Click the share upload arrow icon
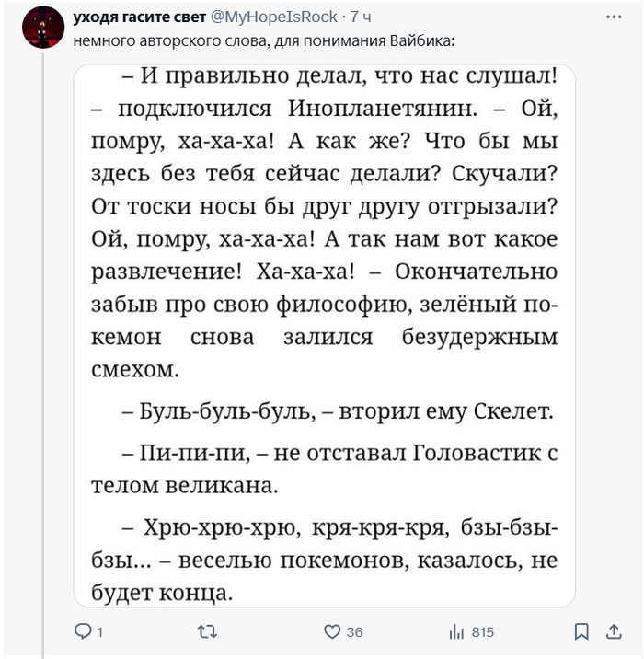The image size is (644, 659). (614, 631)
